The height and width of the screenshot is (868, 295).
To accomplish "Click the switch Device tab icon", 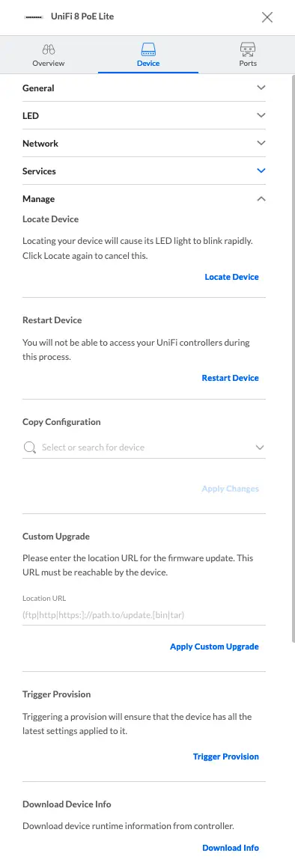I will [x=148, y=49].
